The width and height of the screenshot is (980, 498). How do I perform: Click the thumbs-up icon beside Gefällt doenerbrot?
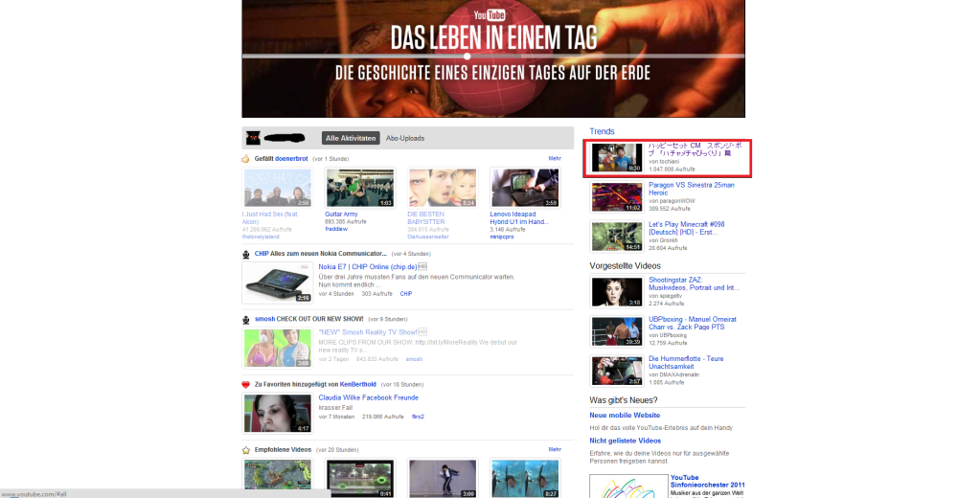245,159
